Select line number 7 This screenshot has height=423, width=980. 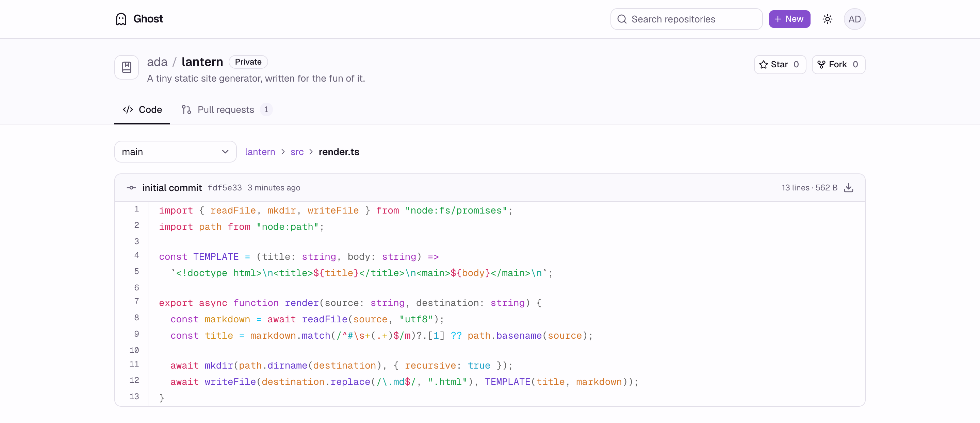136,301
